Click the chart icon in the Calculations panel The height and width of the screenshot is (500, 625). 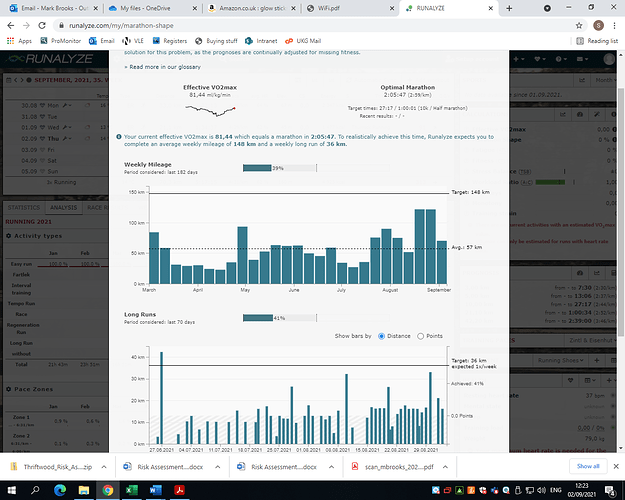point(563,114)
